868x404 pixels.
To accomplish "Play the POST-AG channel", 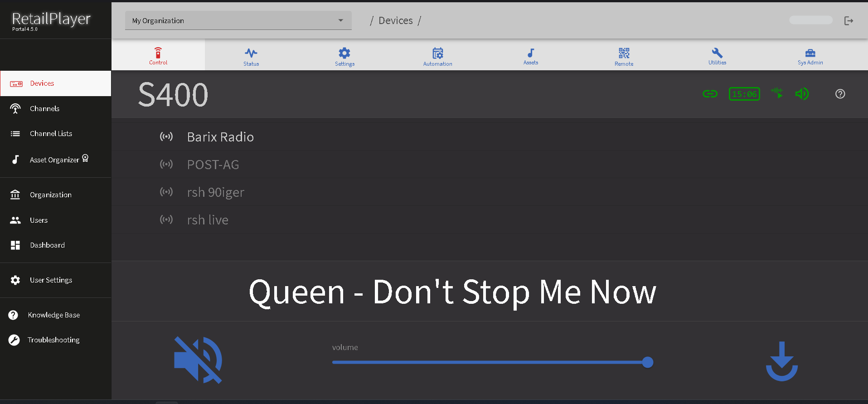I will tap(213, 165).
